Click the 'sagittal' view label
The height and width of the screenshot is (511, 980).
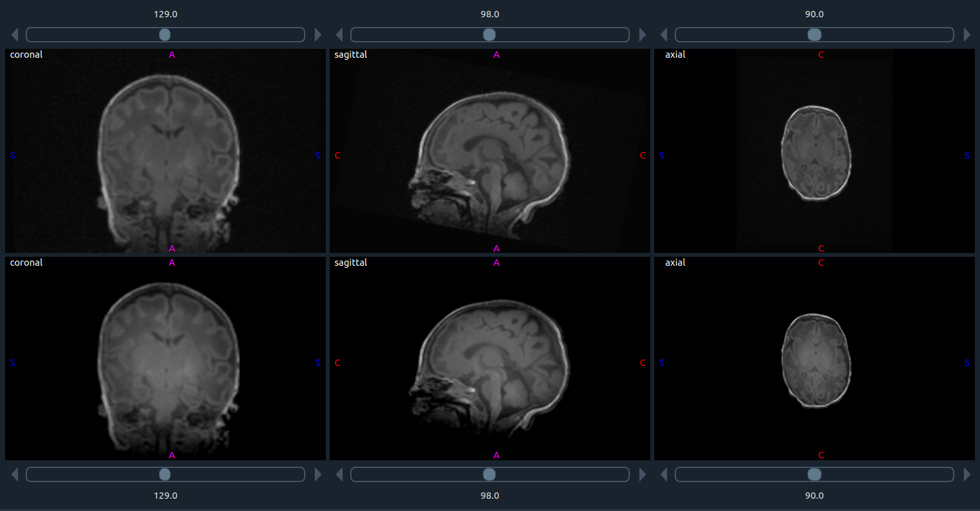coord(351,55)
